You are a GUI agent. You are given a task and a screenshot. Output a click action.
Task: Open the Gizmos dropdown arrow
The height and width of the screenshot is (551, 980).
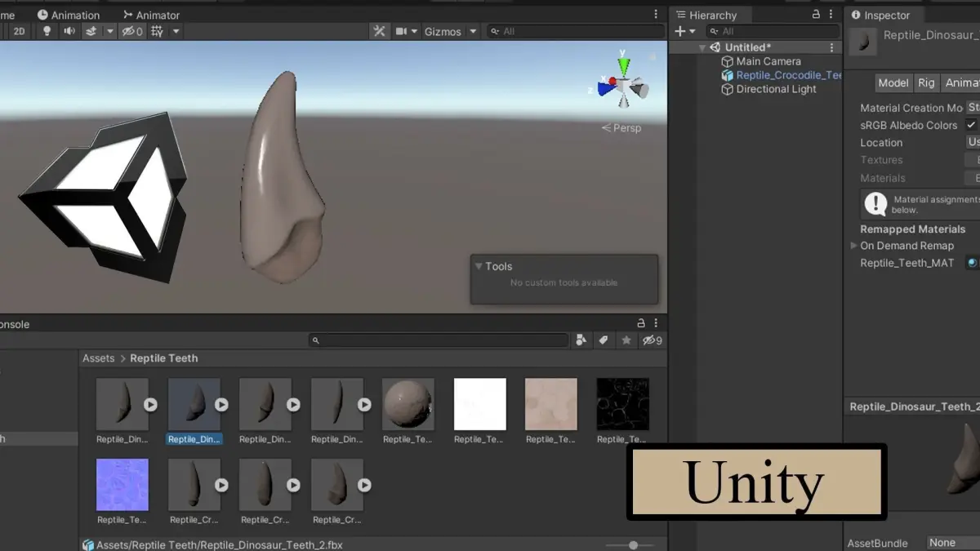[x=473, y=31]
